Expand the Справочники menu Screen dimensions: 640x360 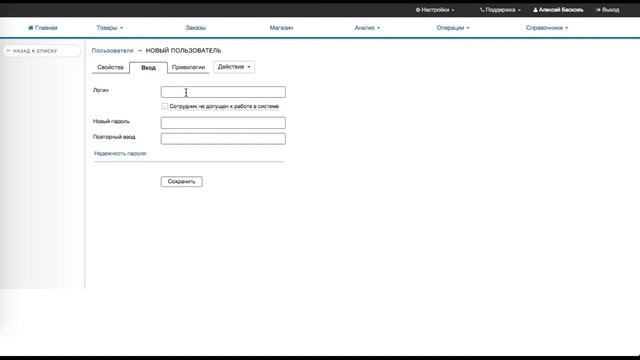coord(547,28)
